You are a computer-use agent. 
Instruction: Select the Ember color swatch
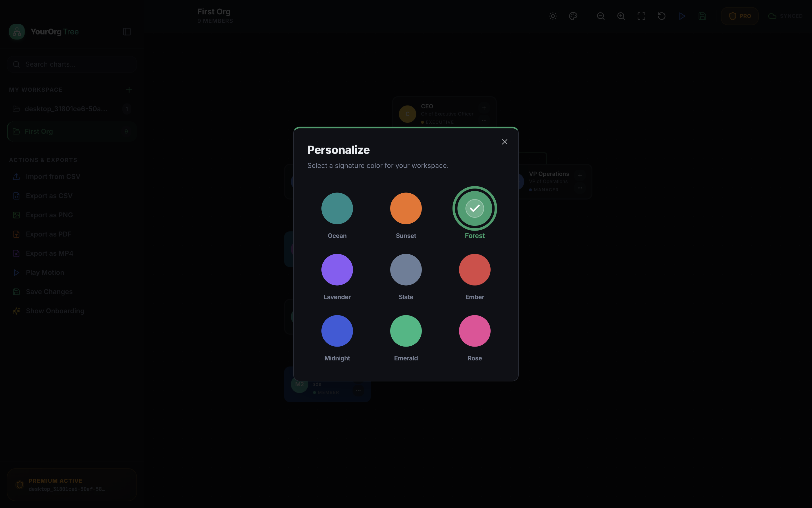pos(475,270)
